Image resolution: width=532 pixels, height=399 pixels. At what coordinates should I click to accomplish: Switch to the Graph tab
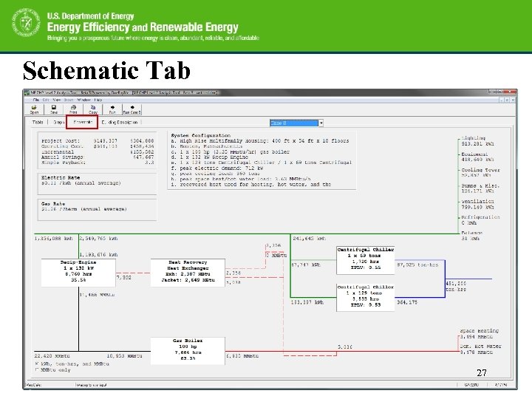[x=58, y=122]
